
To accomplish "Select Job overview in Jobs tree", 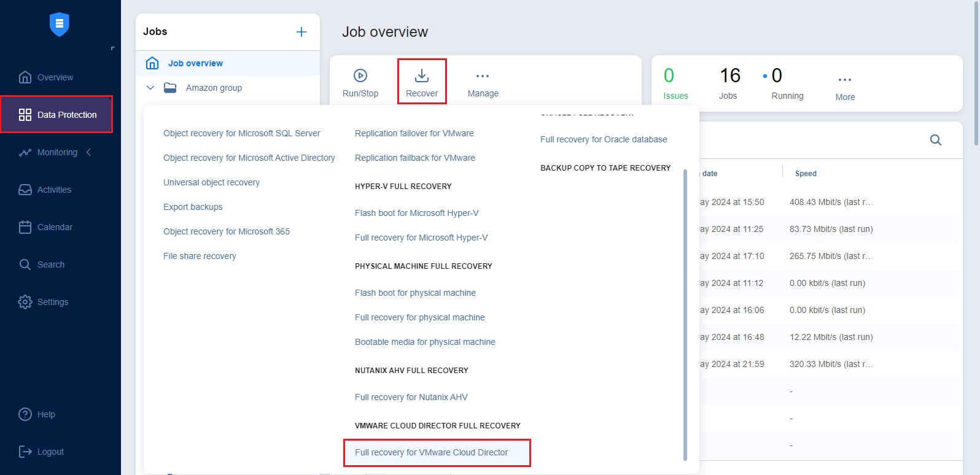I will pyautogui.click(x=195, y=63).
